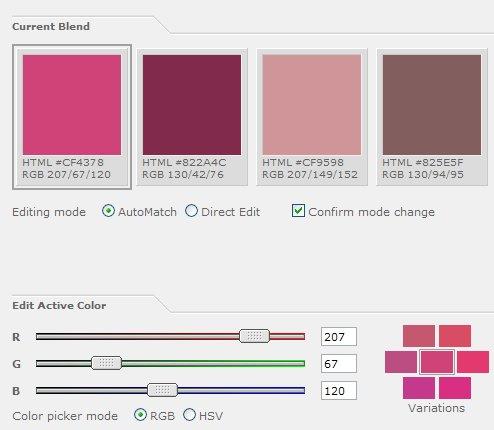Select the #CF9598 light pink swatch

click(312, 105)
